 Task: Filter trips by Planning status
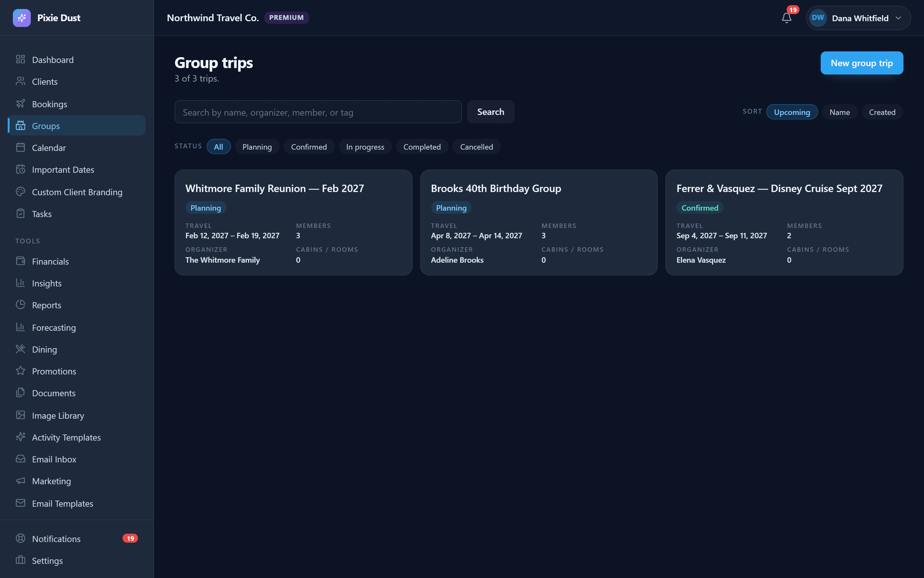coord(257,147)
